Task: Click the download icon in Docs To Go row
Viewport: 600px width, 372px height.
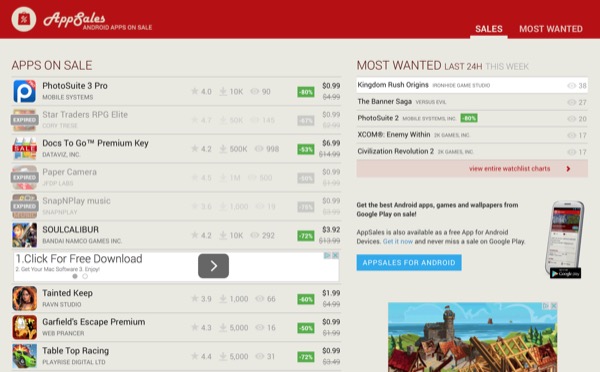Action: [223, 148]
